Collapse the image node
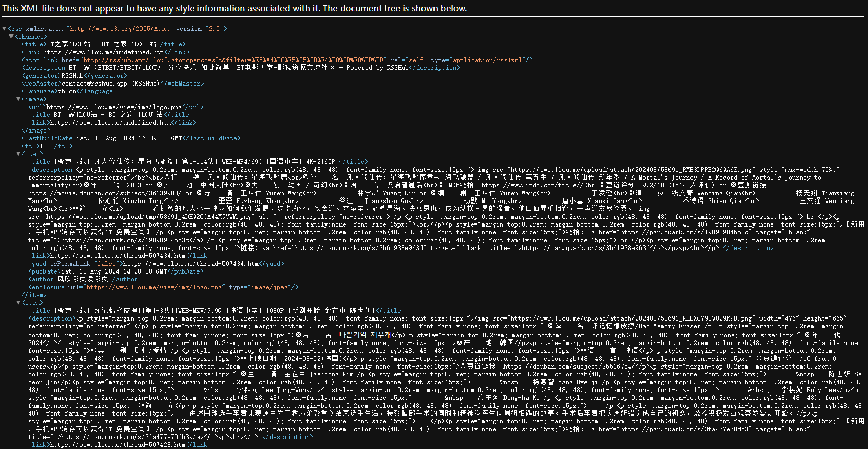Image resolution: width=868 pixels, height=449 pixels. [18, 99]
